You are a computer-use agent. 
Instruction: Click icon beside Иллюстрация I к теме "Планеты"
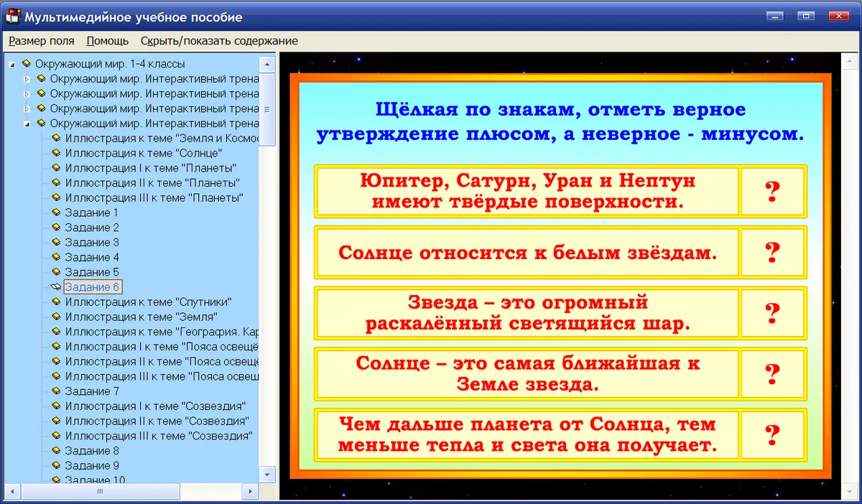56,168
